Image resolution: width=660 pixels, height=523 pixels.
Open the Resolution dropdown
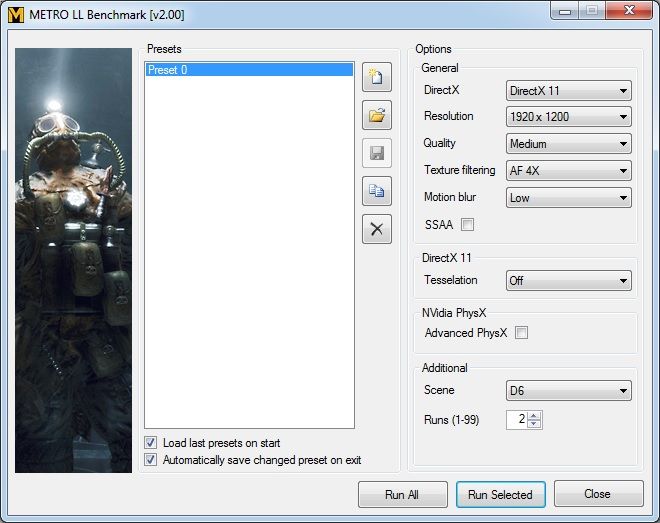coord(568,117)
